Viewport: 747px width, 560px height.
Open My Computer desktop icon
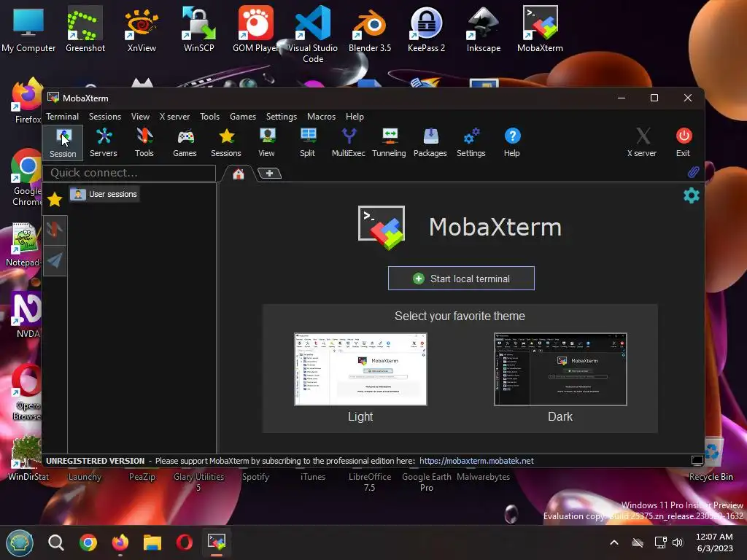coord(28,29)
